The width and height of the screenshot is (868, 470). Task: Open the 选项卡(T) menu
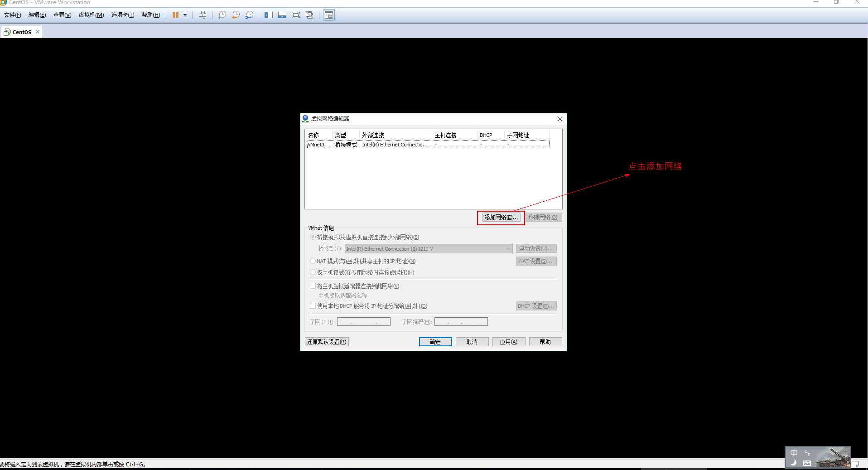tap(123, 15)
